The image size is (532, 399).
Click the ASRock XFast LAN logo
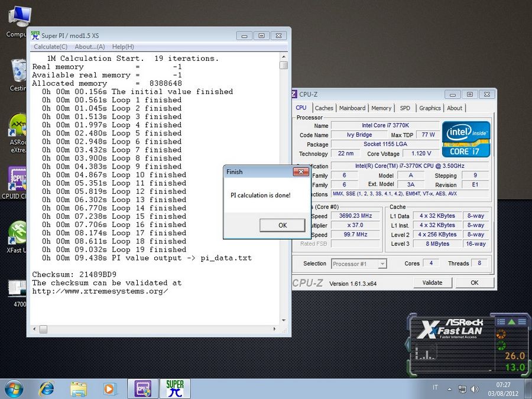pos(450,328)
